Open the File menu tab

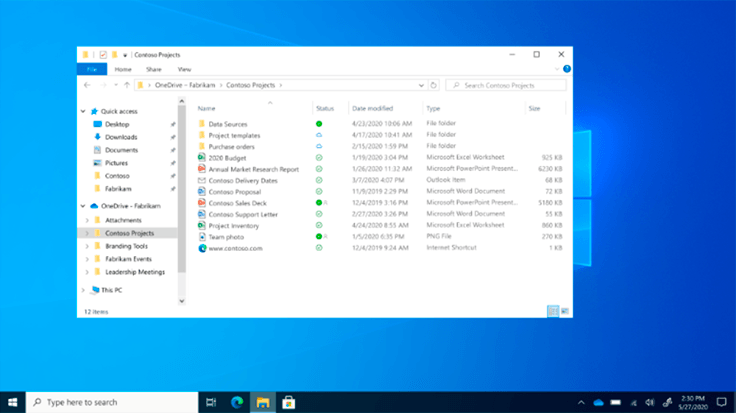(92, 69)
